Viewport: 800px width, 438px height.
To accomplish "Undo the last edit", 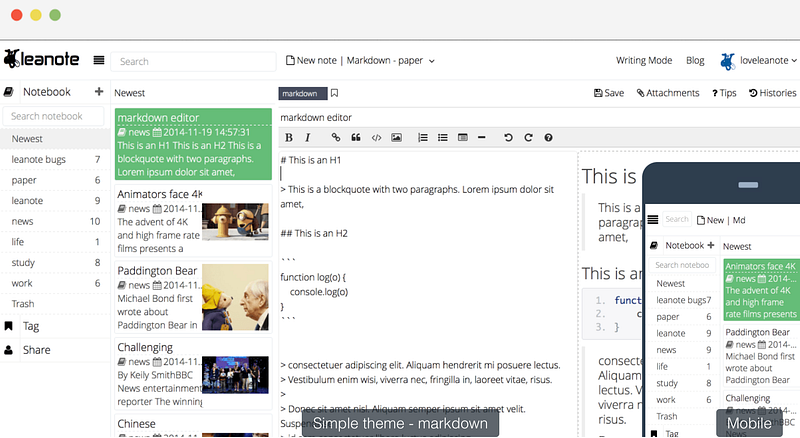I will click(508, 137).
